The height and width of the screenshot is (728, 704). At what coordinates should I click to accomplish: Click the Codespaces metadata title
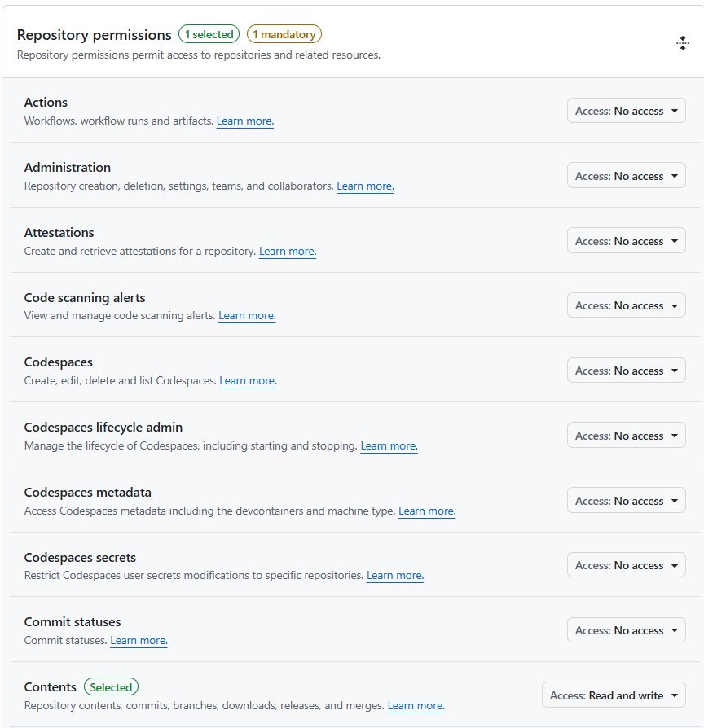coord(87,492)
